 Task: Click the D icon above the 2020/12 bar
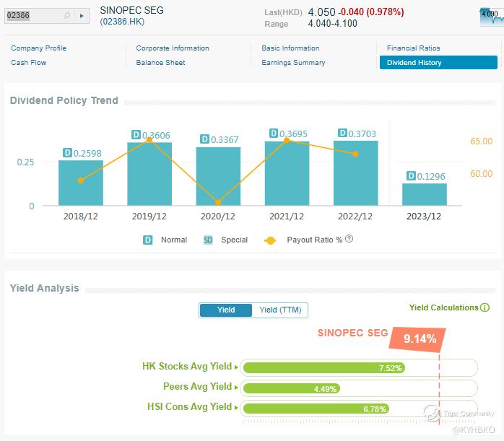point(205,139)
